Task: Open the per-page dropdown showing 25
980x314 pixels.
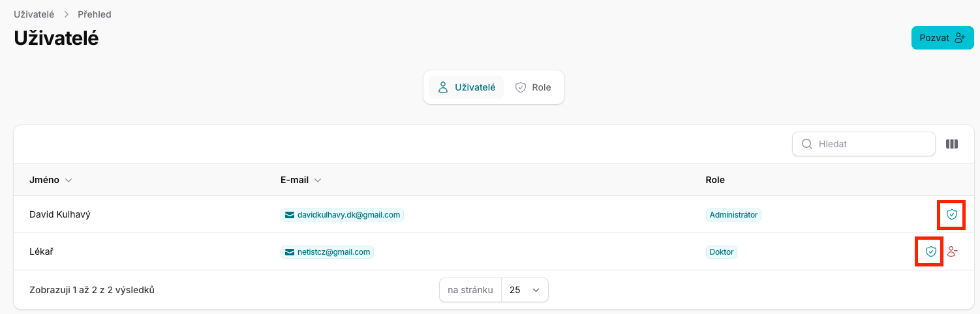Action: tap(525, 290)
